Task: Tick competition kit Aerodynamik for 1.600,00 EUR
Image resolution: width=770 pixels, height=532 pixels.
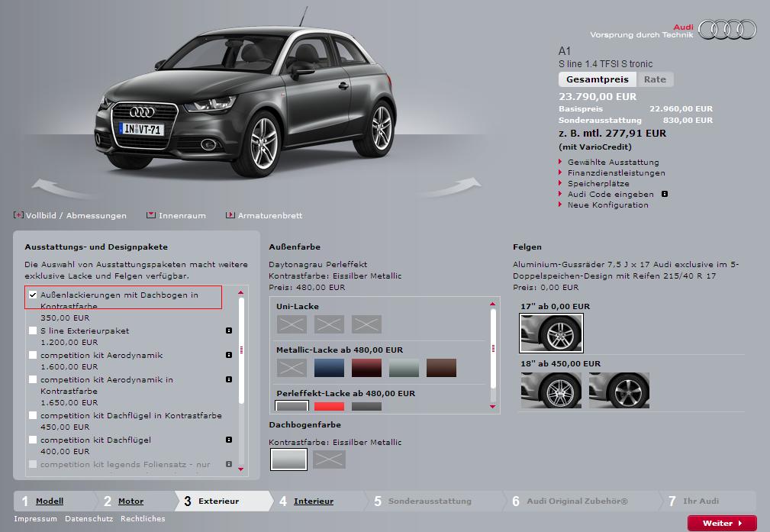Action: (33, 355)
